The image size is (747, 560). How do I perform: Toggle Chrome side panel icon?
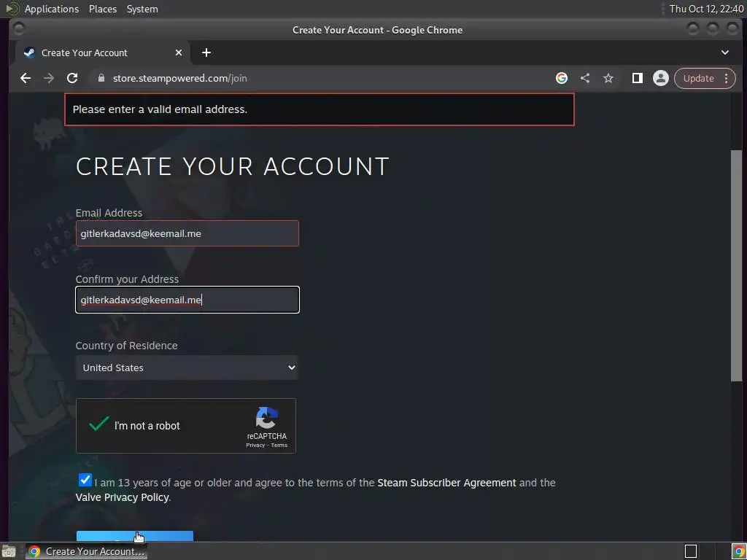[638, 78]
